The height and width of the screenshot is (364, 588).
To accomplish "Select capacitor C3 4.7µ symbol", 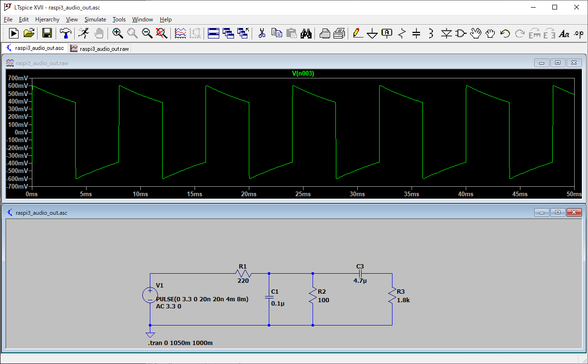I will click(360, 274).
